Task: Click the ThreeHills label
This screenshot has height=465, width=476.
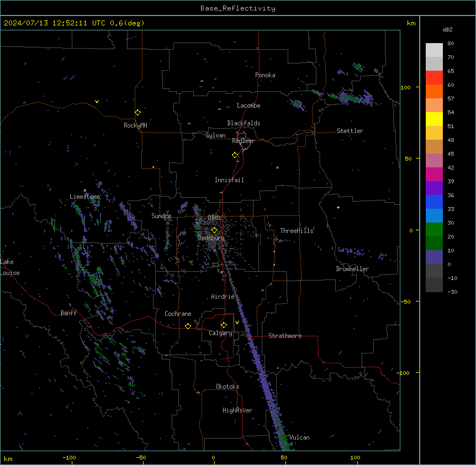Action: coord(297,231)
